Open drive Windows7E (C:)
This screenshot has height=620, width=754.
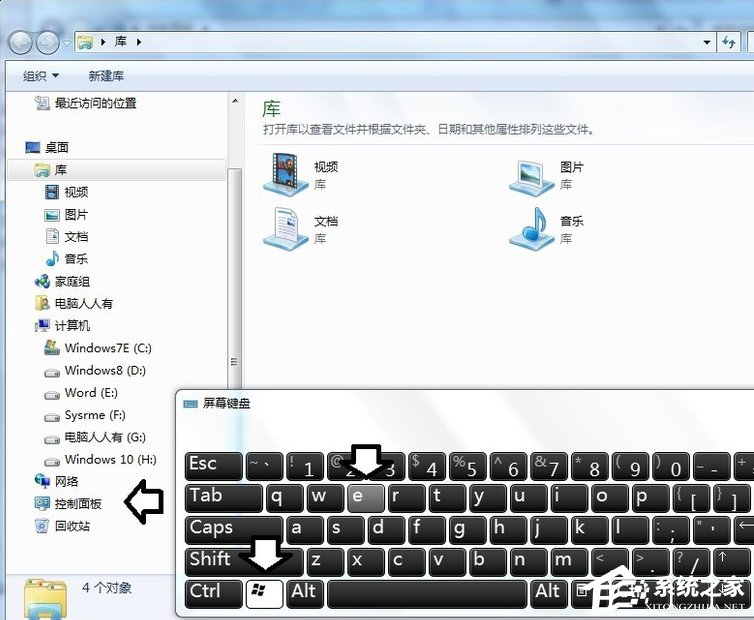(98, 348)
